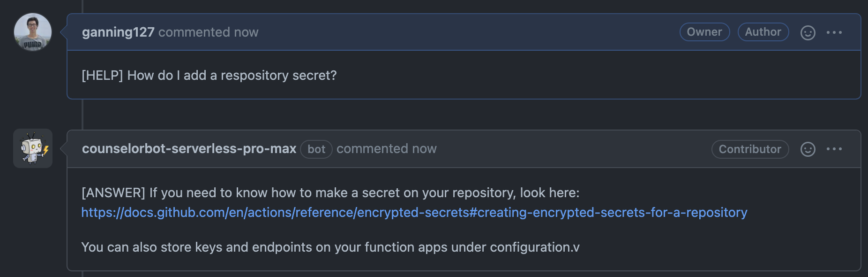Screen dimensions: 868x277
Task: Click the function apps configuration sentence
Action: coord(330,247)
